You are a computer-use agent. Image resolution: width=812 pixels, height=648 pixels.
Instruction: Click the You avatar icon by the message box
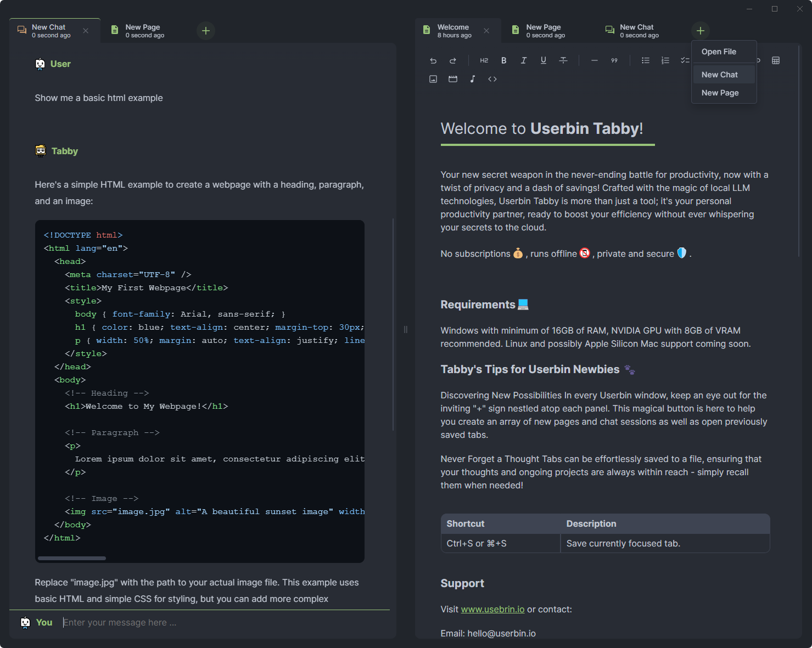point(25,622)
